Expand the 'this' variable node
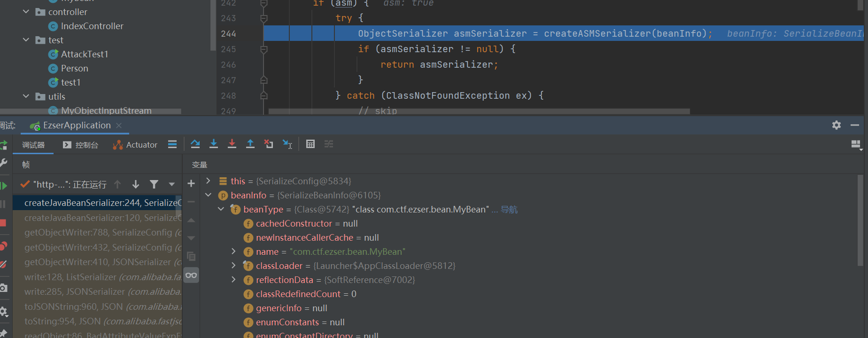 pyautogui.click(x=209, y=181)
